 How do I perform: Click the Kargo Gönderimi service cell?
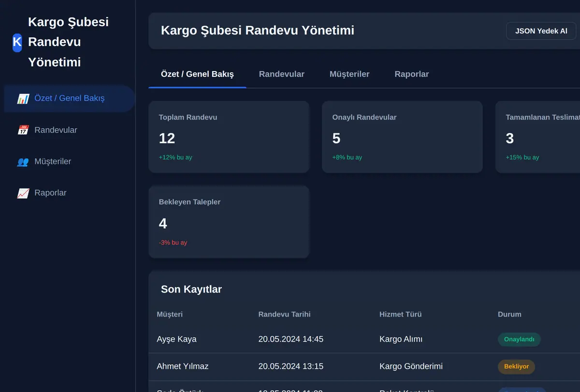[x=411, y=366]
